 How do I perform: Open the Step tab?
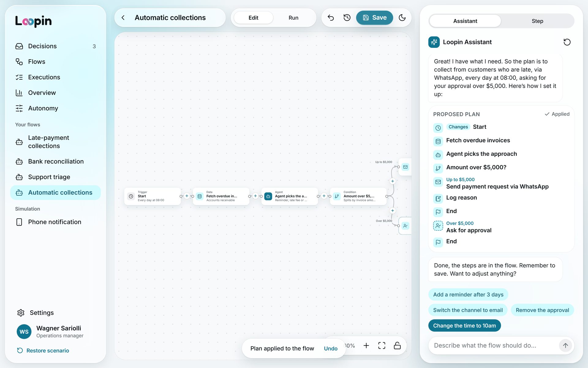click(x=537, y=21)
